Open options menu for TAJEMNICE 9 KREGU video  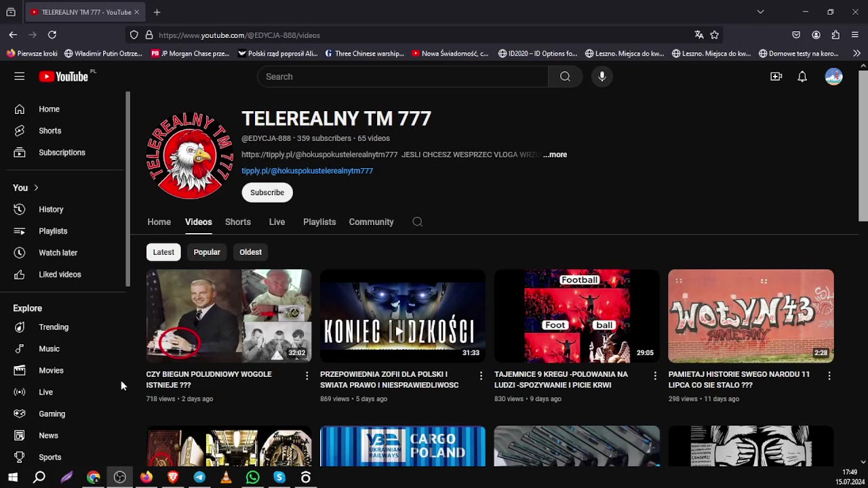tap(655, 375)
